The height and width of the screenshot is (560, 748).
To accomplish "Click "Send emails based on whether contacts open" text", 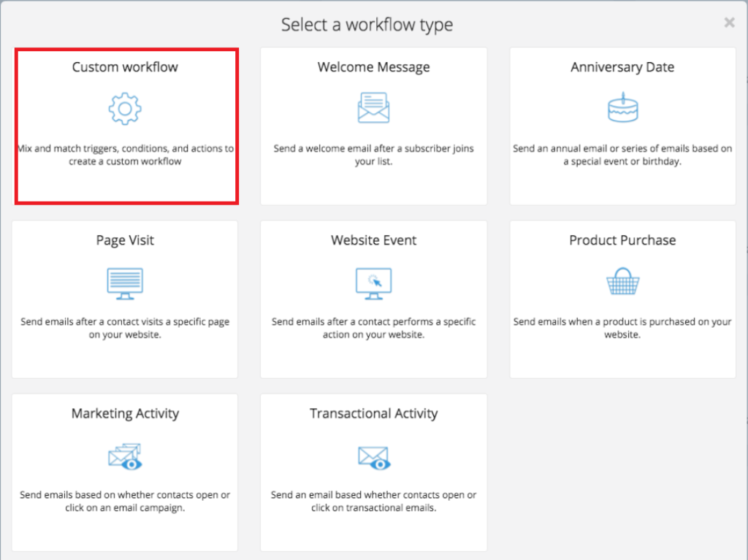I will coord(125,501).
